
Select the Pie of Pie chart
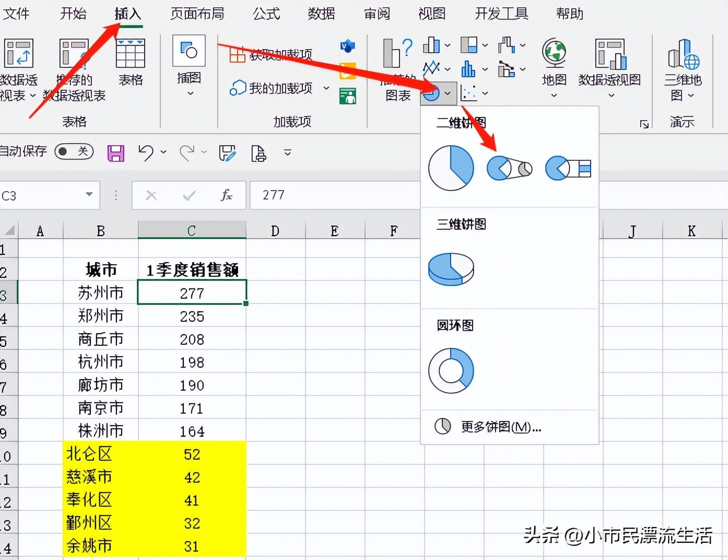click(x=510, y=168)
